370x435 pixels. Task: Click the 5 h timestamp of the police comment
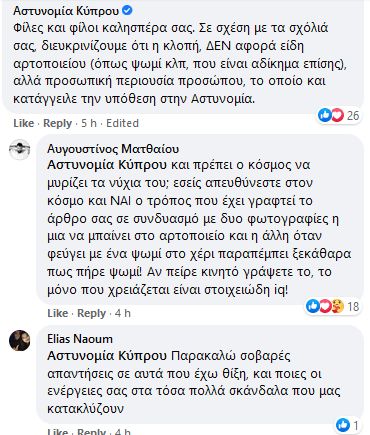[89, 123]
